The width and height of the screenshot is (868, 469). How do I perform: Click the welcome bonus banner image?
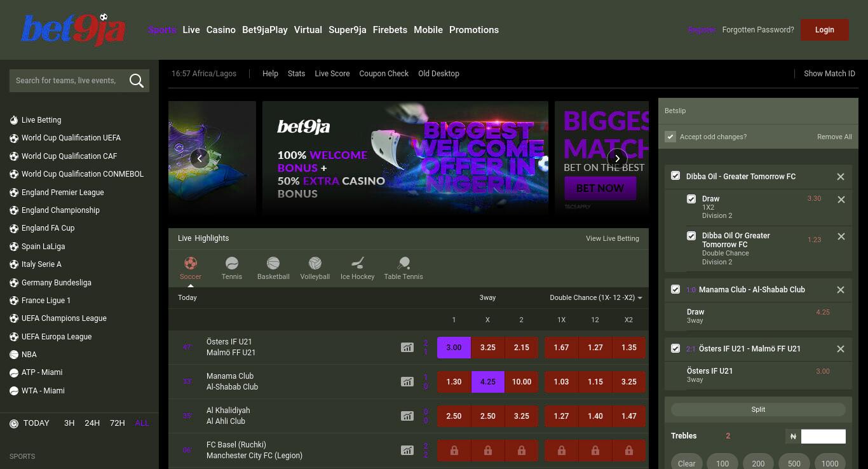[405, 157]
